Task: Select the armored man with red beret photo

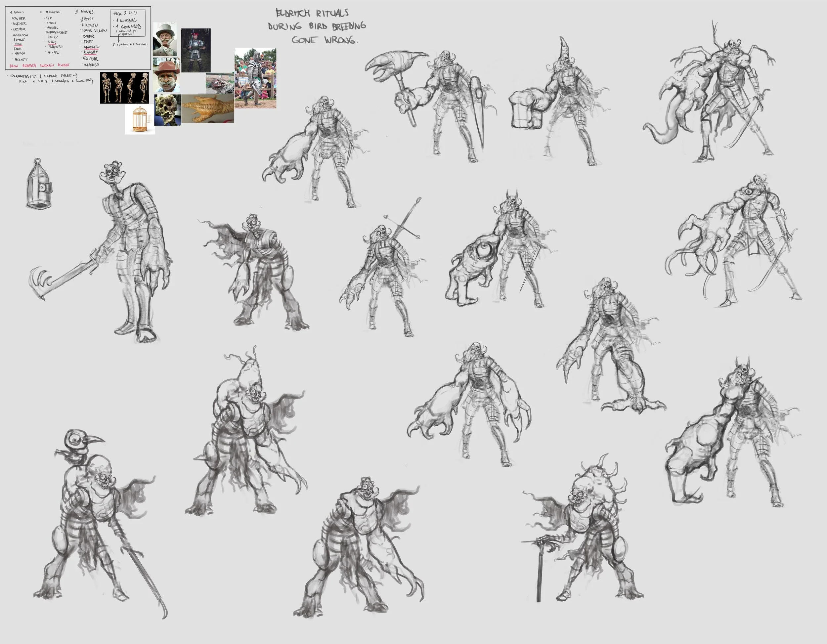Action: click(196, 50)
